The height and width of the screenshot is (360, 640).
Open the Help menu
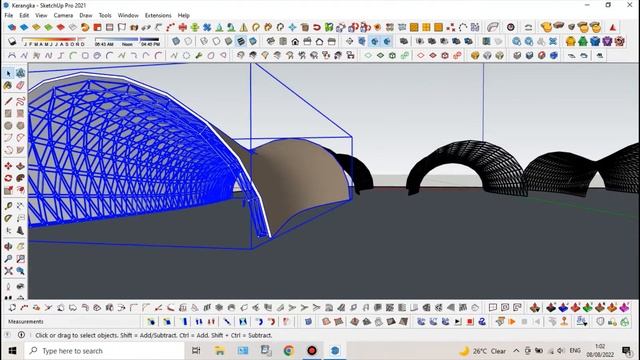click(x=184, y=16)
